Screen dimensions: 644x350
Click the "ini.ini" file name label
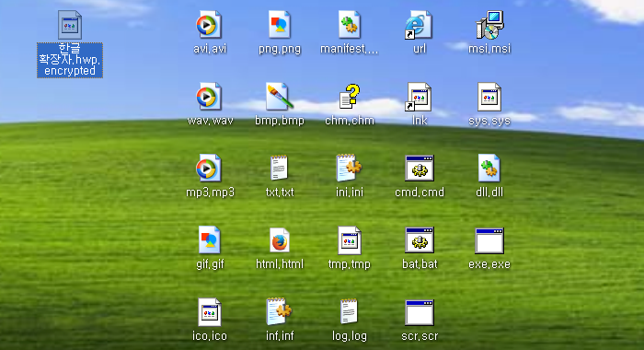coord(350,192)
